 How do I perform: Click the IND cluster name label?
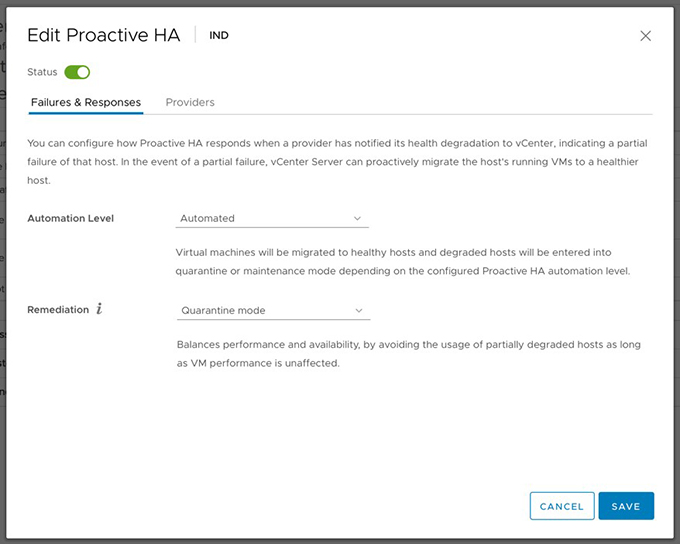click(219, 36)
